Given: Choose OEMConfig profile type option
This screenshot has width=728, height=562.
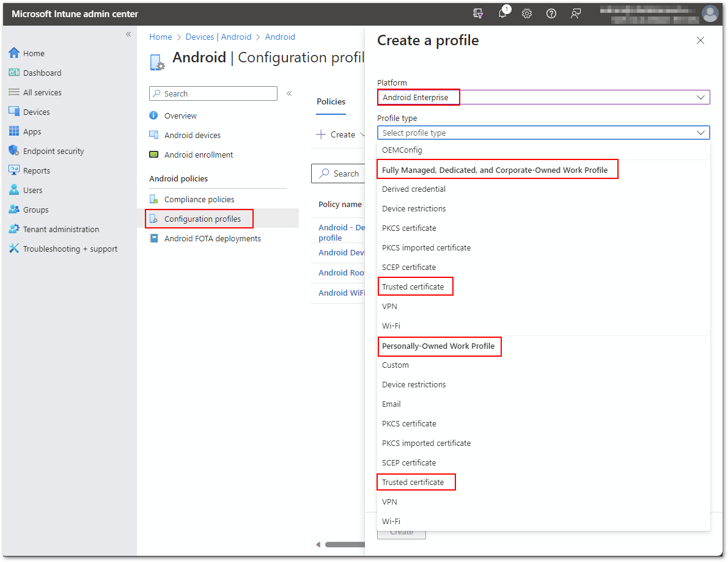Looking at the screenshot, I should pyautogui.click(x=402, y=150).
